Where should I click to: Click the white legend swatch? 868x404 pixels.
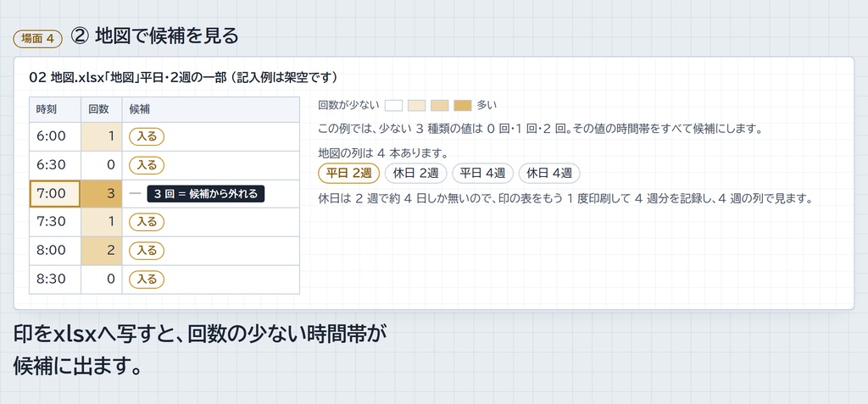coord(393,105)
